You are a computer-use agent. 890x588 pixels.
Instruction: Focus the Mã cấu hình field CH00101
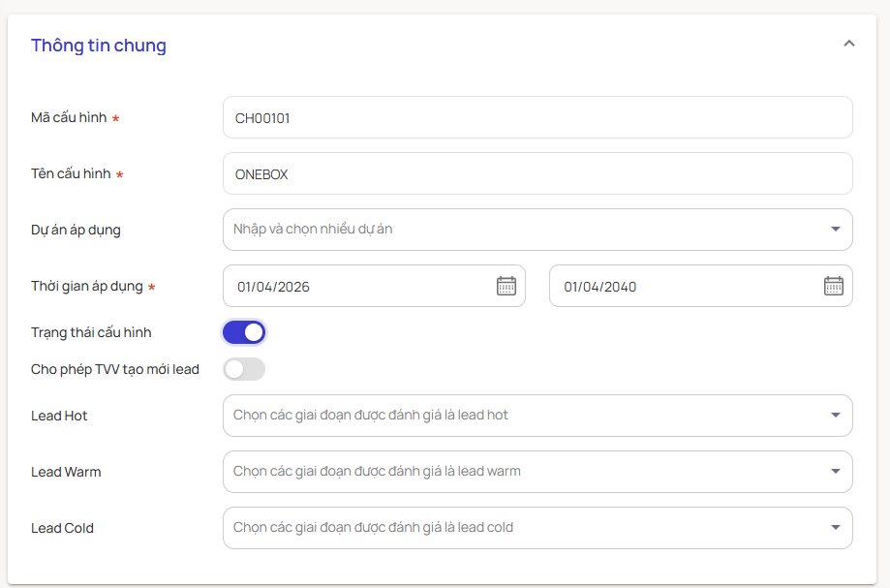[537, 117]
